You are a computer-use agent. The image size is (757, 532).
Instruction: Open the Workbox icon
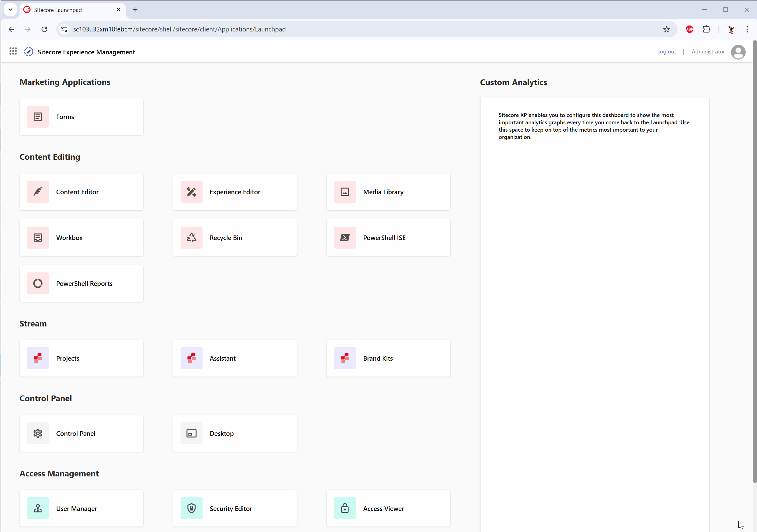(x=38, y=238)
